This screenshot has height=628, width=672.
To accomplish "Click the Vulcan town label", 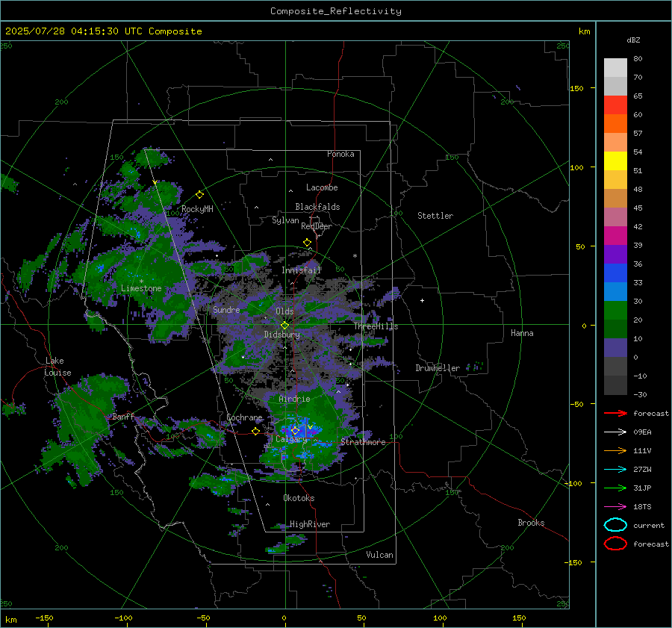I will [380, 555].
